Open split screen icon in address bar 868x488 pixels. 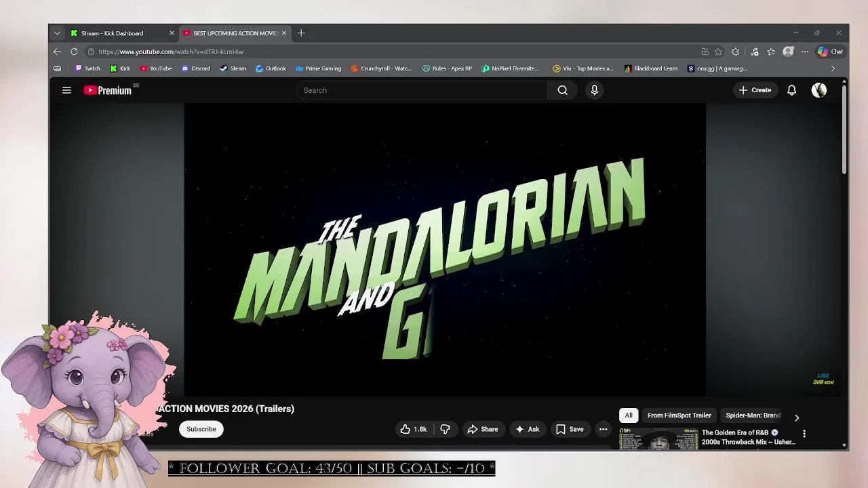tap(705, 52)
